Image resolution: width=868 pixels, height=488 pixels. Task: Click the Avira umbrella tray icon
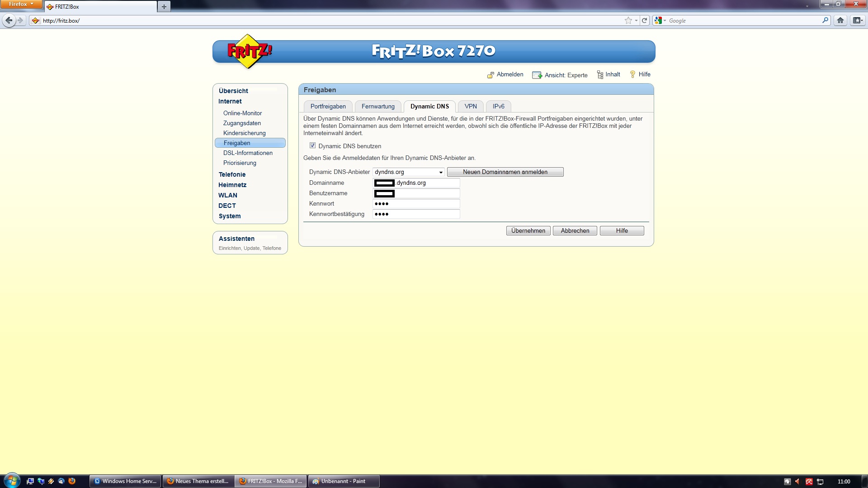[809, 482]
